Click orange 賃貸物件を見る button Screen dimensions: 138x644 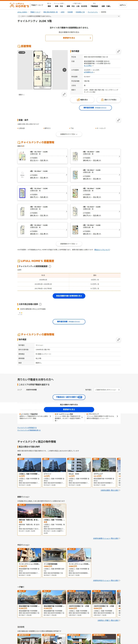coord(69,38)
